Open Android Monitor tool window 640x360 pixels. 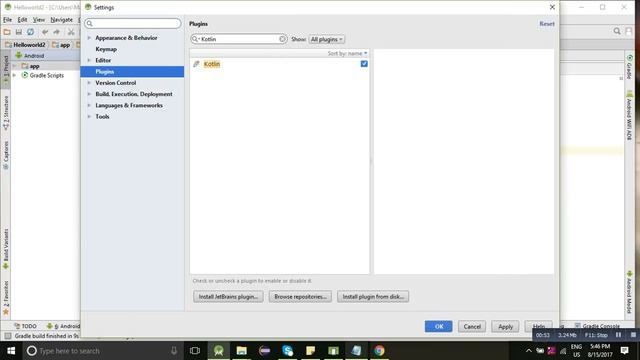[63, 326]
